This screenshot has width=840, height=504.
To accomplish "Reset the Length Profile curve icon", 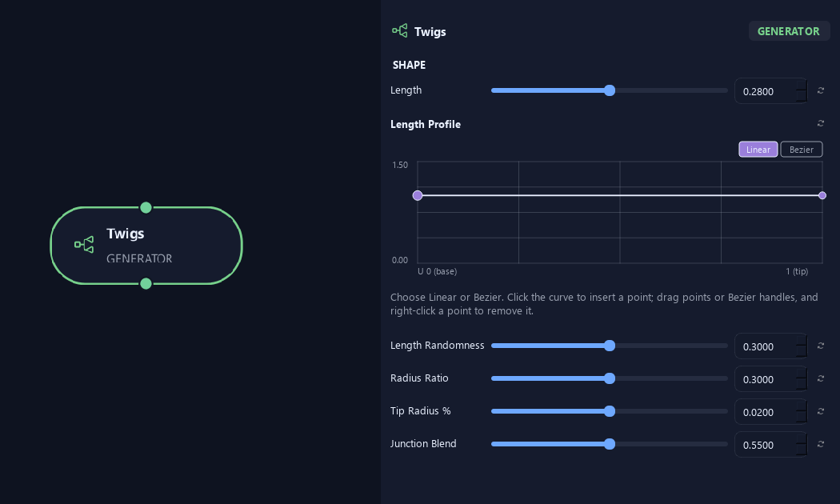I will click(820, 123).
